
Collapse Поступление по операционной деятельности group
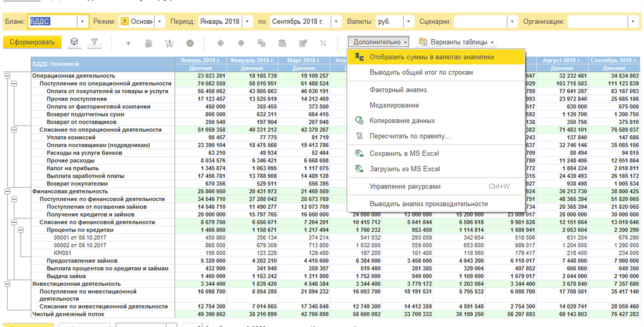(x=14, y=83)
